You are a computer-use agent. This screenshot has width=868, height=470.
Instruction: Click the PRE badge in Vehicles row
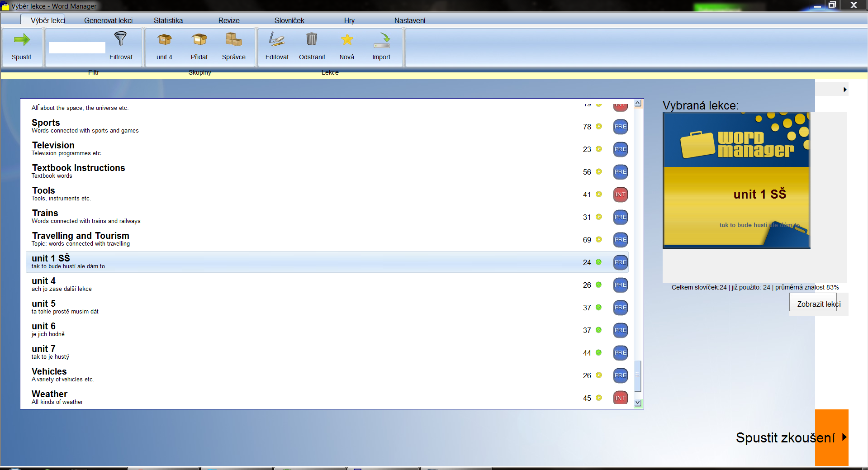pyautogui.click(x=621, y=375)
